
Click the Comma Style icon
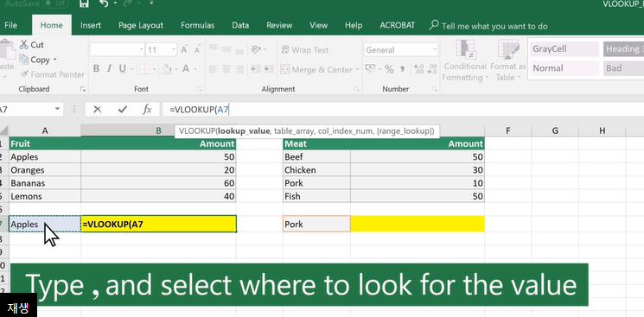pos(402,69)
